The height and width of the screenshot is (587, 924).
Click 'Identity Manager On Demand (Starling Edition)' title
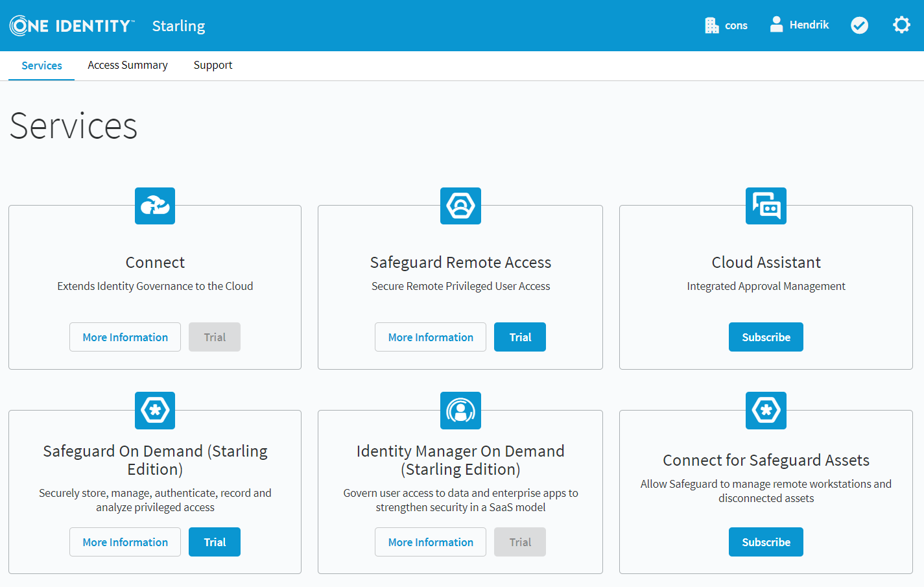coord(460,460)
